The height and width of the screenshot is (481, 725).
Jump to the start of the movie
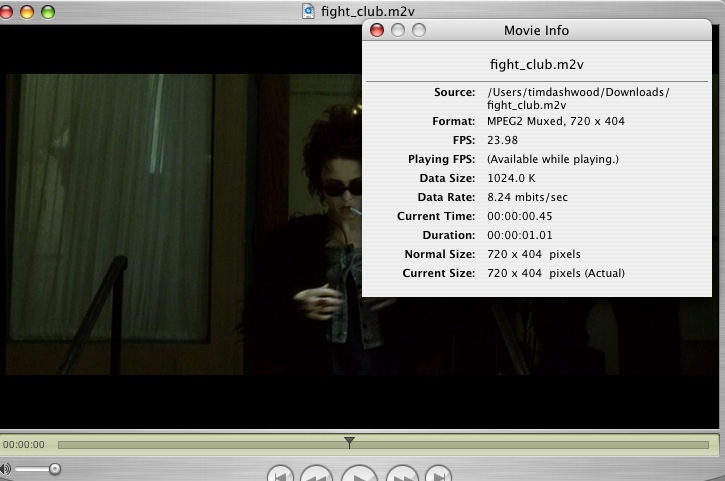280,475
